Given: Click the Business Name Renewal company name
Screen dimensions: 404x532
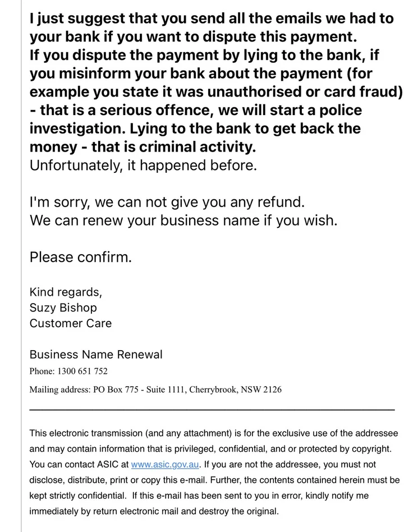Looking at the screenshot, I should 96,355.
